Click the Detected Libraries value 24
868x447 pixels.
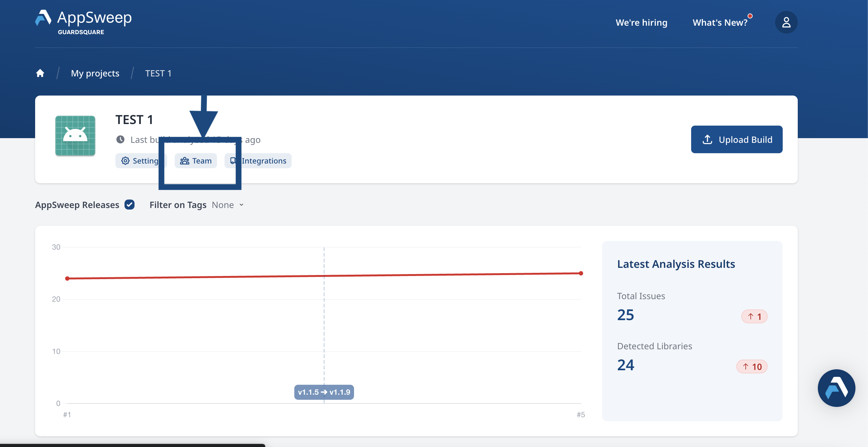pos(625,365)
